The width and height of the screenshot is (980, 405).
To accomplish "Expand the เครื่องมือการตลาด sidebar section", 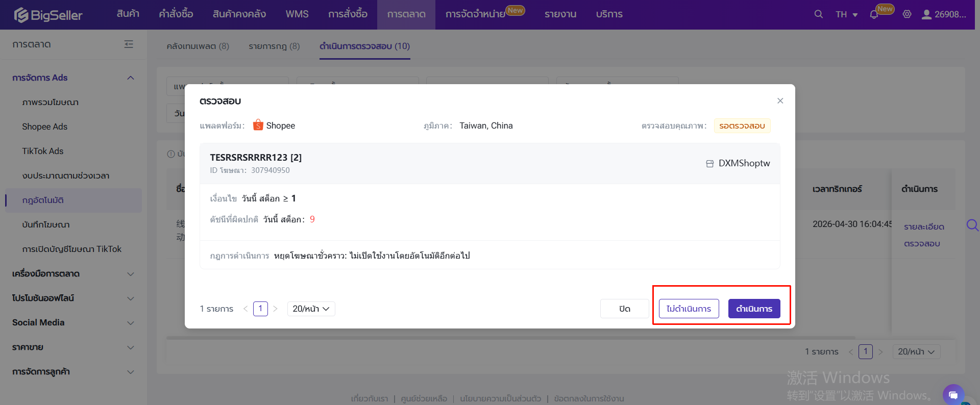I will click(130, 274).
